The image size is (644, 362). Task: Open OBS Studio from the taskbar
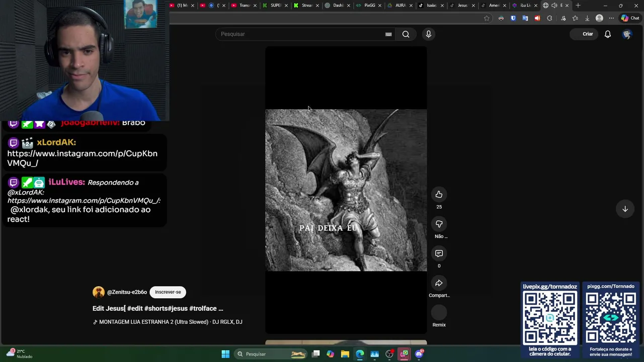tap(389, 354)
